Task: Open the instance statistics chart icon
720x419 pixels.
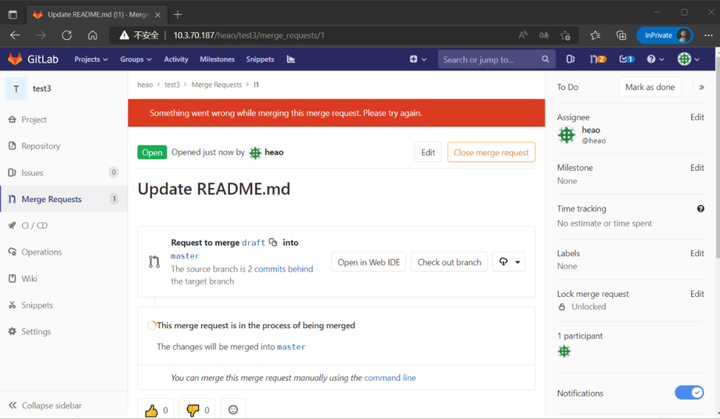Action: point(291,59)
